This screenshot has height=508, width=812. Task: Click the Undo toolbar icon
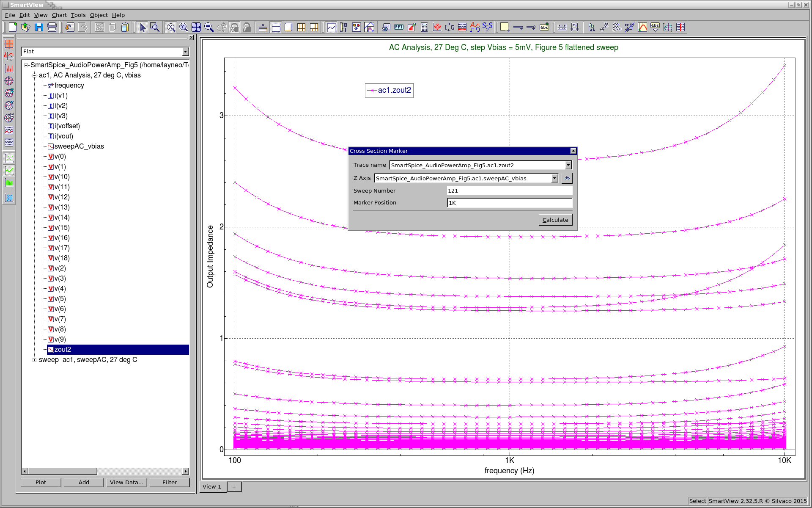pos(70,28)
